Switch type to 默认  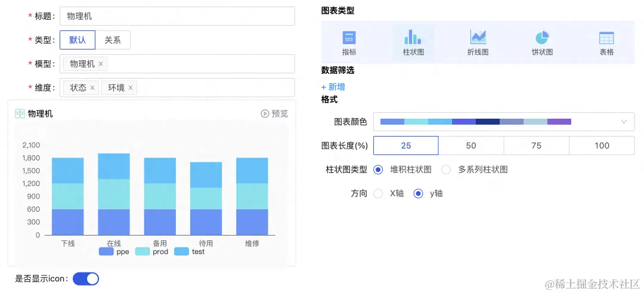[78, 40]
